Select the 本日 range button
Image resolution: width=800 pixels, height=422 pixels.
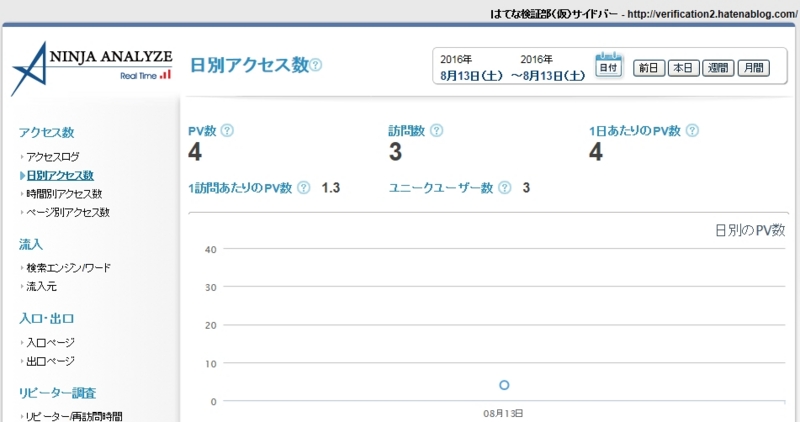[x=683, y=68]
